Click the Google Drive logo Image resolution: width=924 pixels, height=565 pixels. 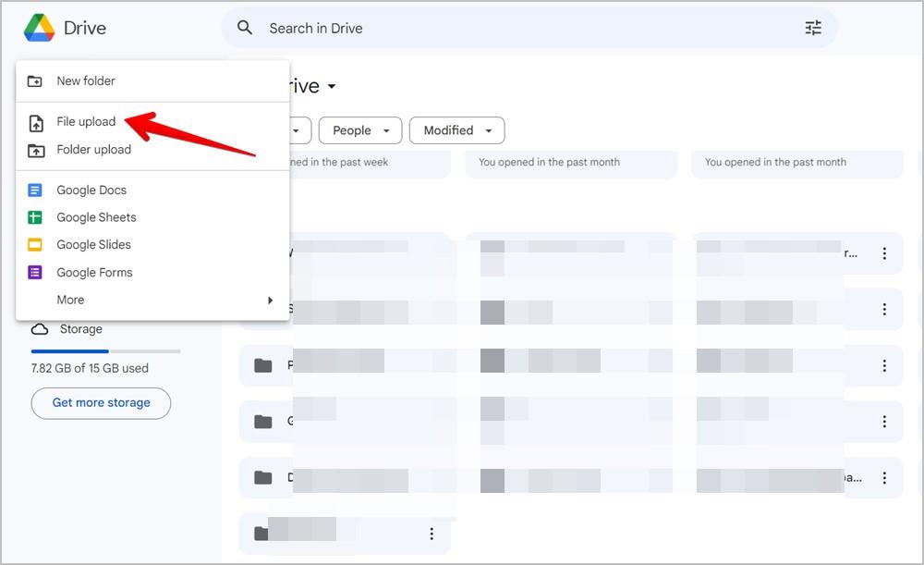[x=39, y=28]
